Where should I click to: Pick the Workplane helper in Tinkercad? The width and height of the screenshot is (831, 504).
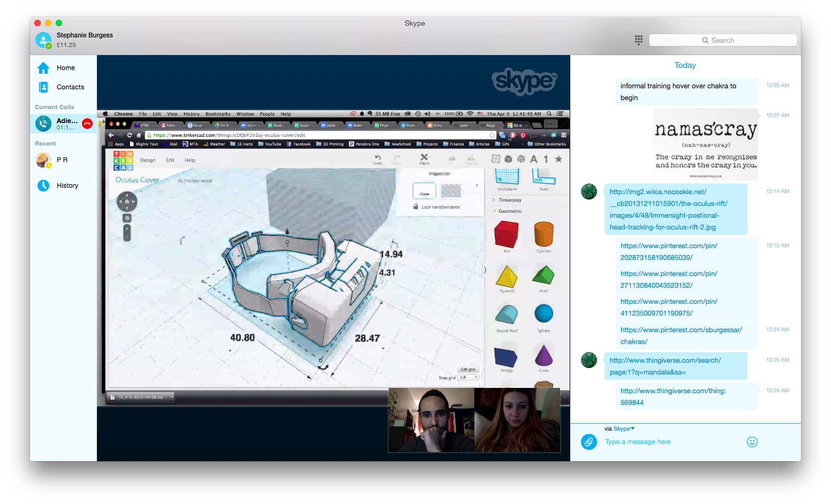pyautogui.click(x=507, y=179)
